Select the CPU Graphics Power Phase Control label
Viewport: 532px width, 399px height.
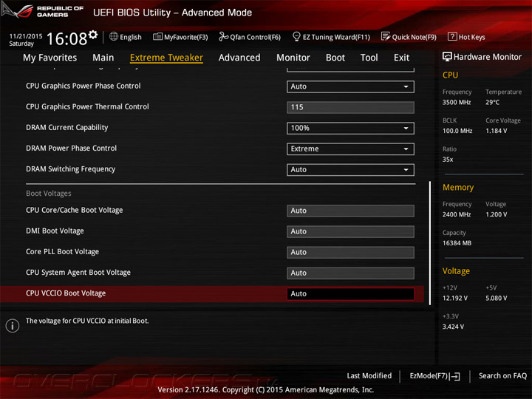pos(83,86)
